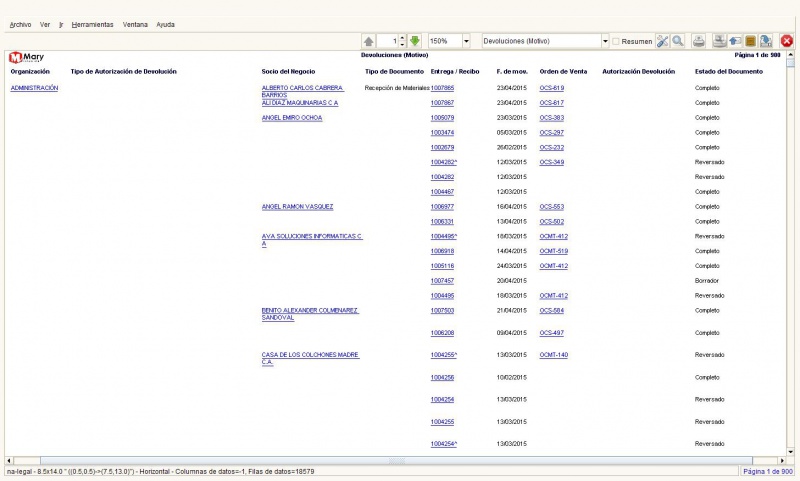Screen dimensions: 800x481
Task: Open the Herramientas menu
Action: (x=92, y=24)
